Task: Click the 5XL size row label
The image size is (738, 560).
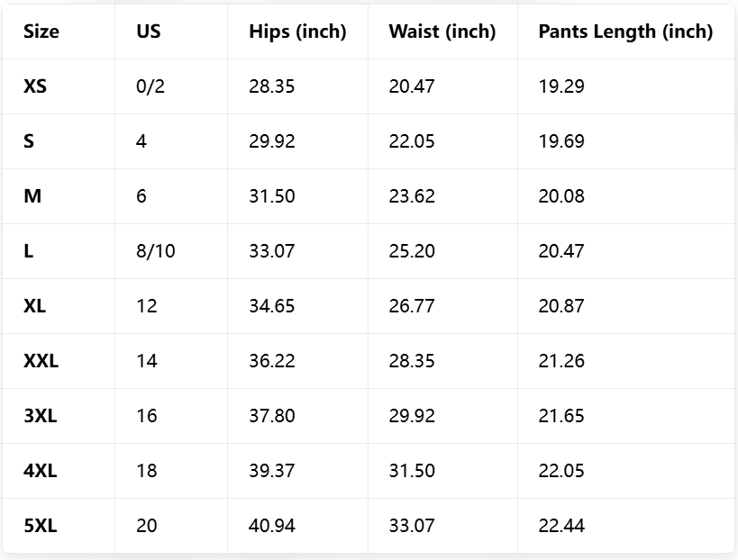Action: coord(41,526)
